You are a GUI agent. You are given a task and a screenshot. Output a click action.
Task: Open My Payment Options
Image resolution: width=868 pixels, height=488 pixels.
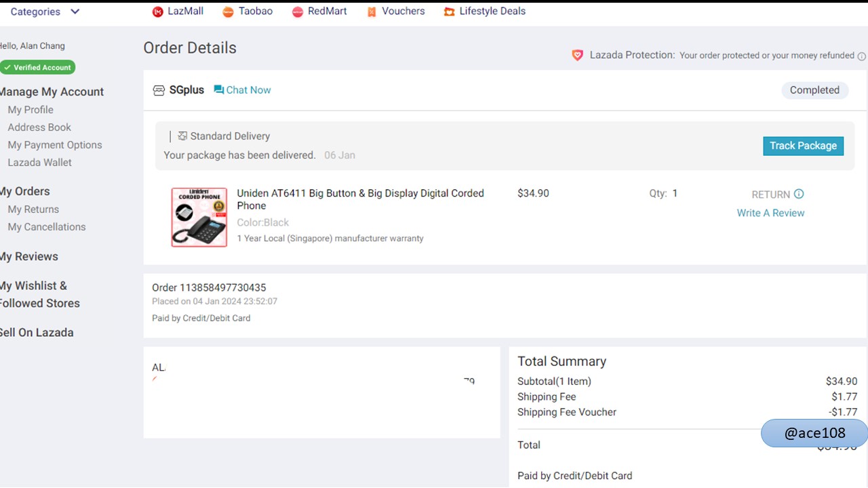pyautogui.click(x=55, y=145)
